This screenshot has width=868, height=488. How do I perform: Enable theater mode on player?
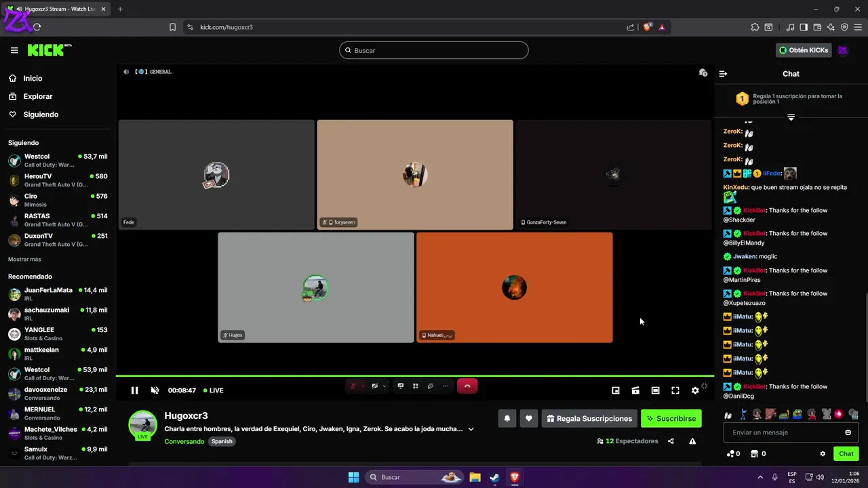point(655,390)
